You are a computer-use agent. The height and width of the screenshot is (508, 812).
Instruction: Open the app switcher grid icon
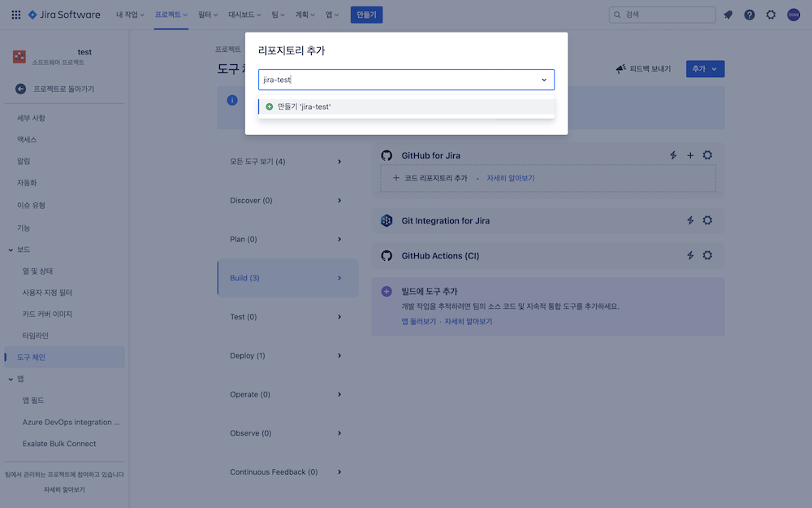click(16, 15)
